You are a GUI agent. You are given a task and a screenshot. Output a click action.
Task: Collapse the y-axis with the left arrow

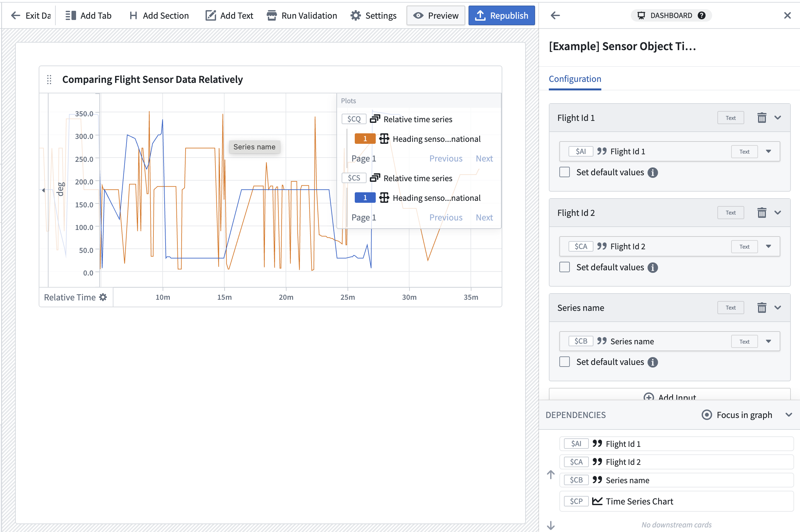click(x=44, y=190)
